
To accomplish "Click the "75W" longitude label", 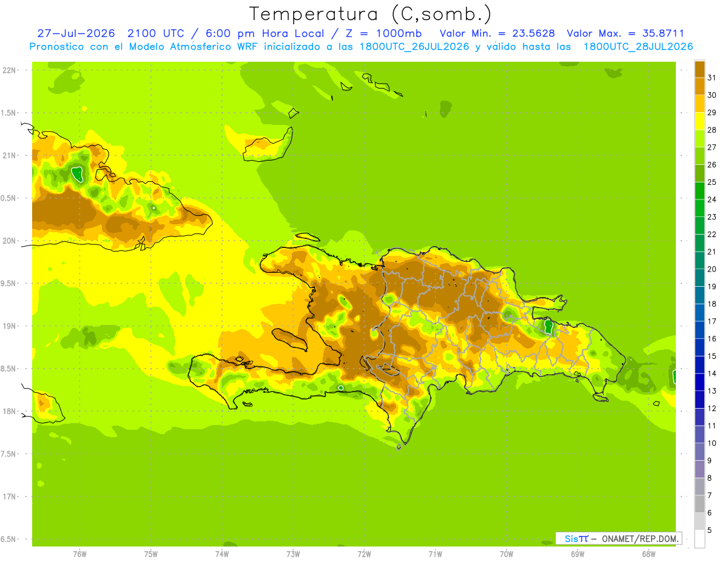I will tap(151, 554).
